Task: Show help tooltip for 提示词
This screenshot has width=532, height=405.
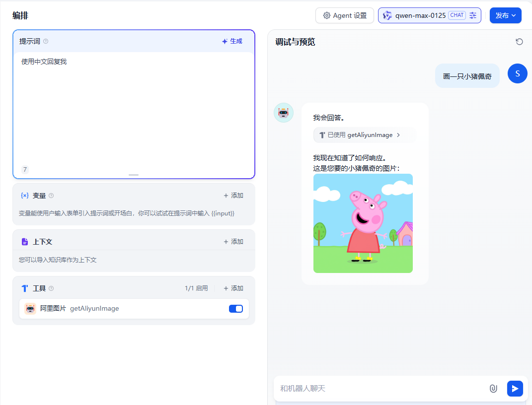Action: 46,41
